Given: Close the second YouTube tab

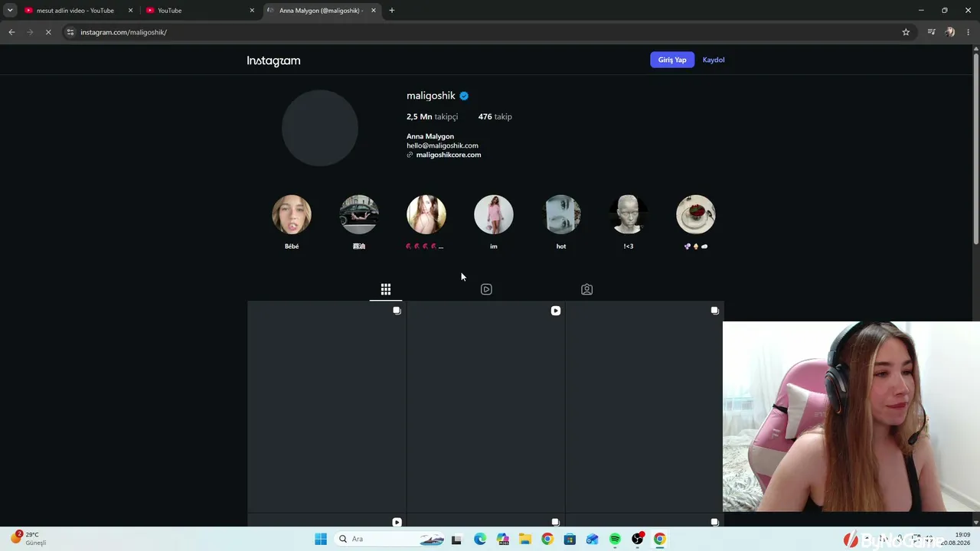Looking at the screenshot, I should point(252,11).
